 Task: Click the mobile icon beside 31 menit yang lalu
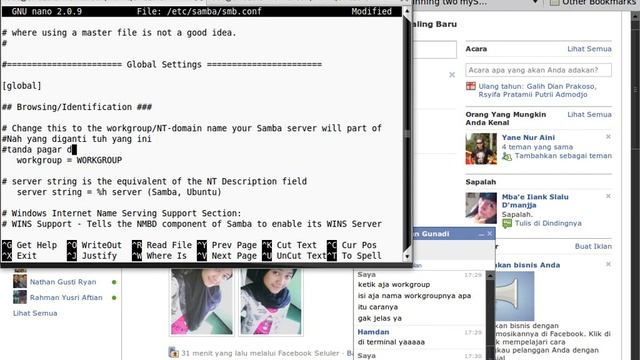(x=173, y=352)
